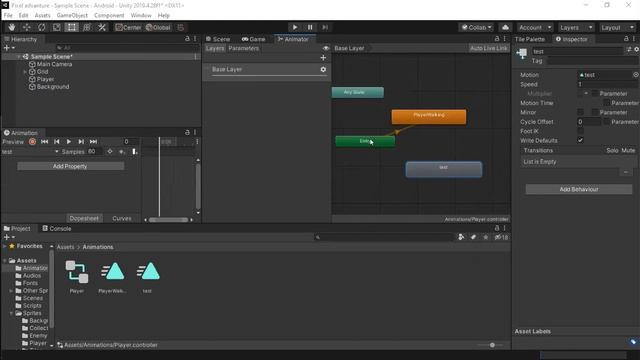This screenshot has width=640, height=360.
Task: Switch to the Console tab
Action: click(57, 229)
